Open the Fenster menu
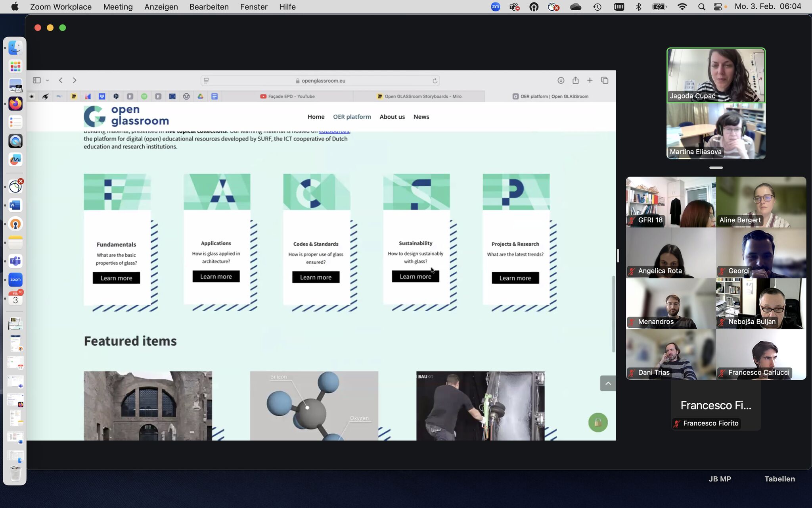Image resolution: width=812 pixels, height=508 pixels. pos(254,7)
